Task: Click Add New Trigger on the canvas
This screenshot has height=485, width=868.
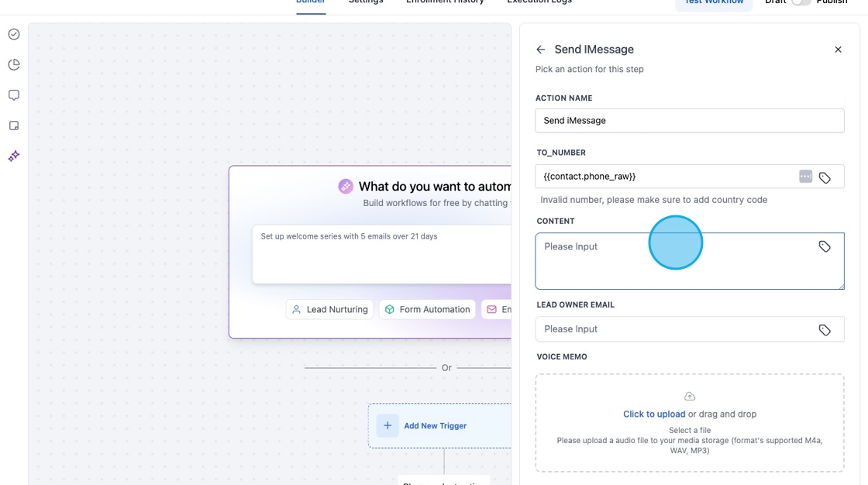Action: point(434,425)
